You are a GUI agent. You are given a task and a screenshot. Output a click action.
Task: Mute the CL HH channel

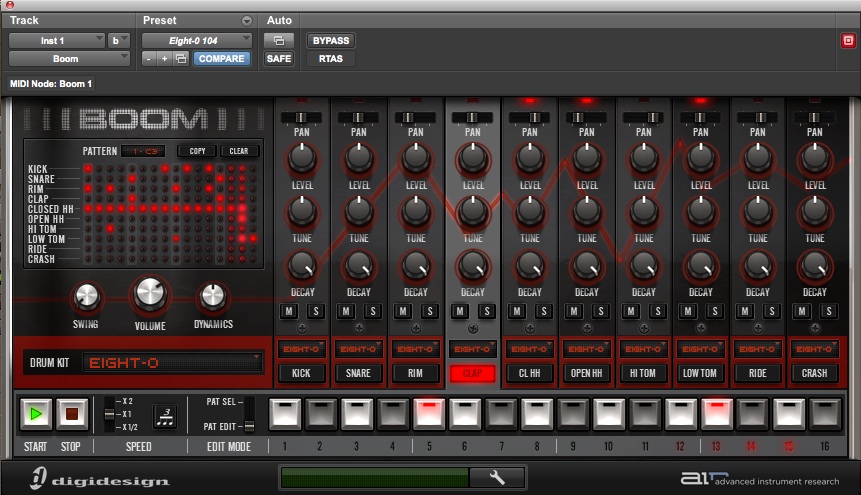pyautogui.click(x=517, y=312)
